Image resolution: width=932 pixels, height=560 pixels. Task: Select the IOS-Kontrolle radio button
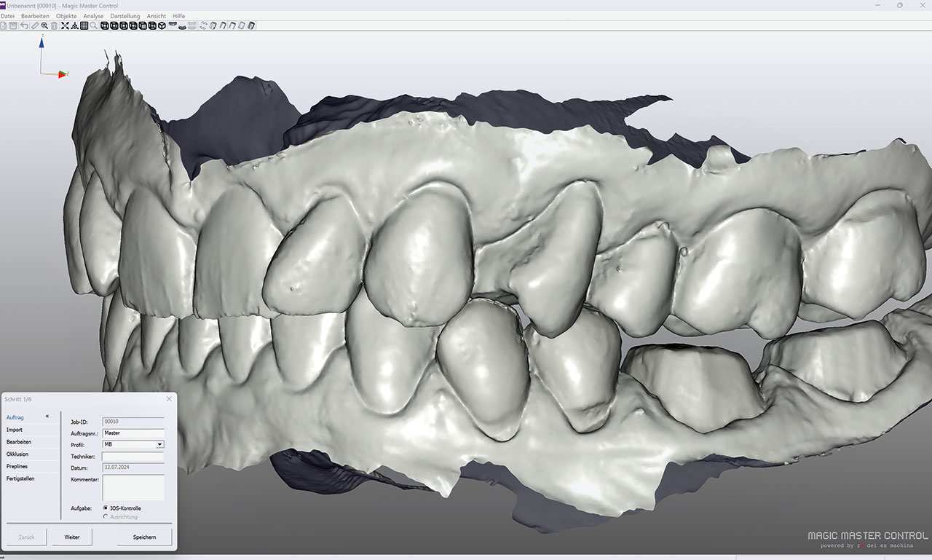tap(106, 508)
